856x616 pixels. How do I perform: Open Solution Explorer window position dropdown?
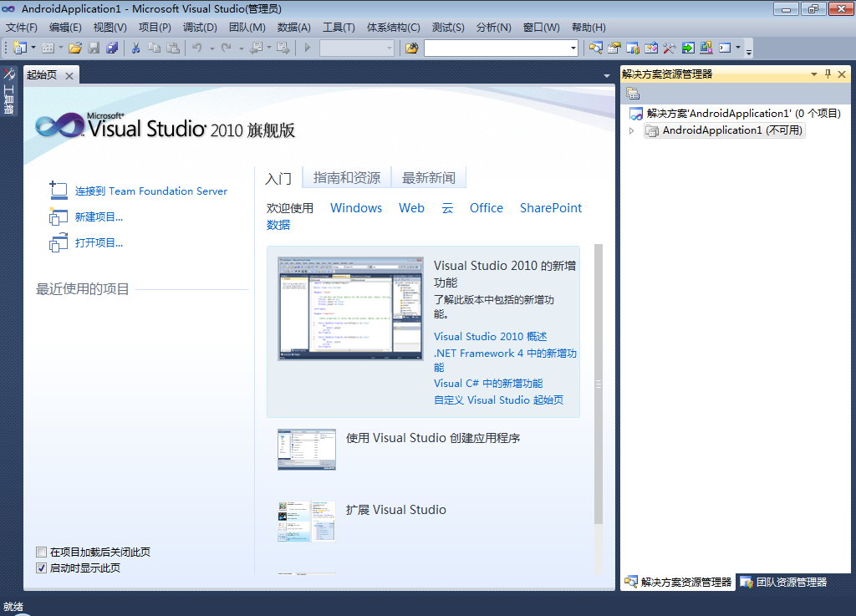point(814,74)
